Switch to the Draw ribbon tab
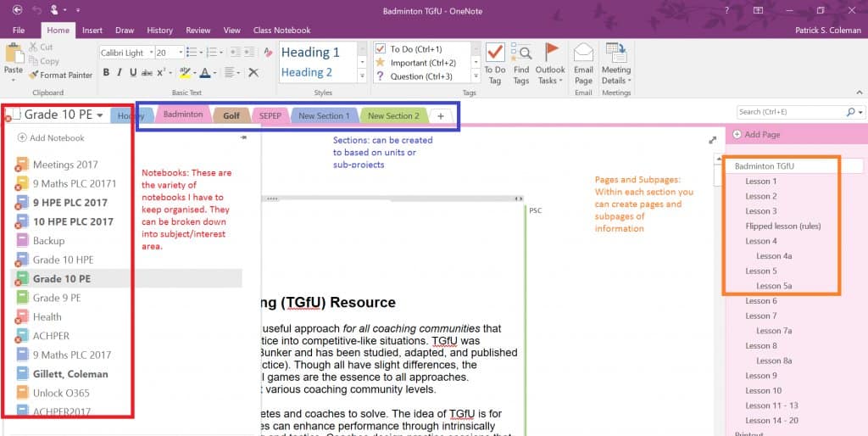This screenshot has height=436, width=868. [125, 31]
